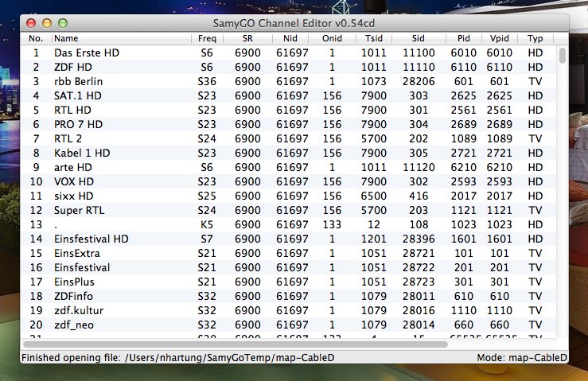This screenshot has height=381, width=588.
Task: Zoom the window with the green button
Action: pyautogui.click(x=63, y=23)
